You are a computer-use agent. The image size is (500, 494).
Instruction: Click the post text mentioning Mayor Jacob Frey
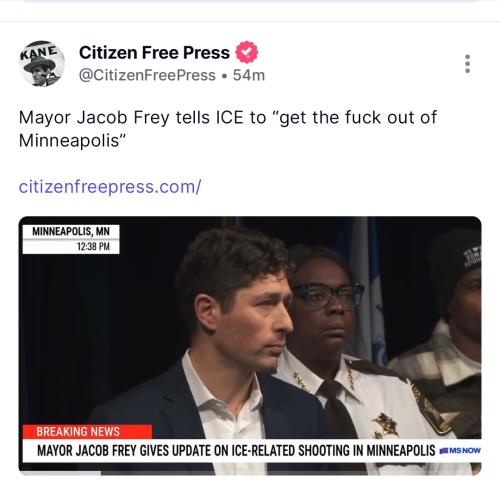pyautogui.click(x=227, y=129)
